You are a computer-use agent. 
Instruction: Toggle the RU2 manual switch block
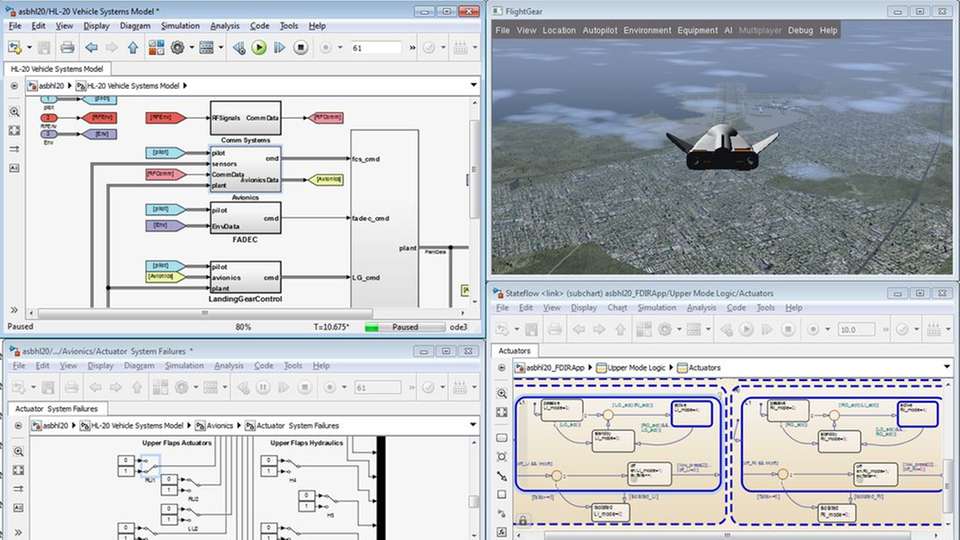pyautogui.click(x=193, y=484)
